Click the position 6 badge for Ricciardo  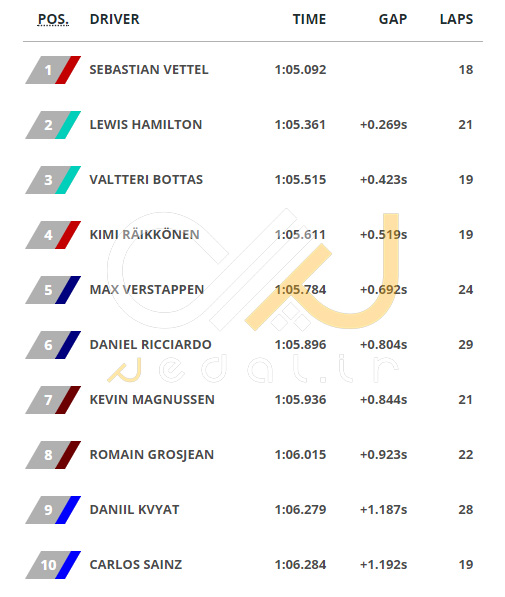[x=53, y=345]
